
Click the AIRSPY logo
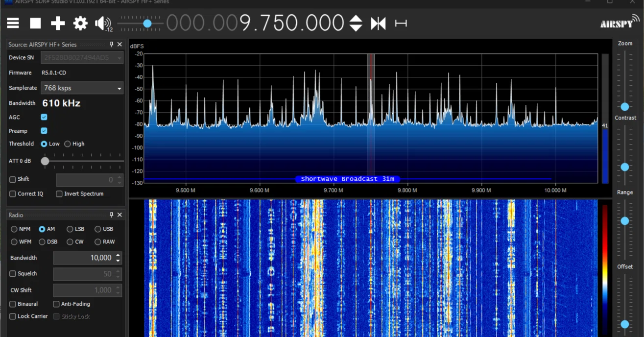tap(620, 23)
